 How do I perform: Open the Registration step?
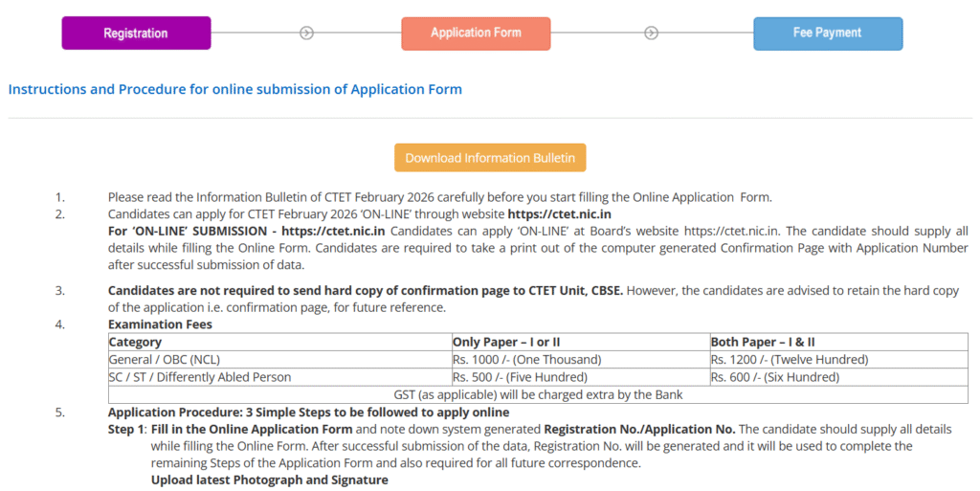[136, 33]
